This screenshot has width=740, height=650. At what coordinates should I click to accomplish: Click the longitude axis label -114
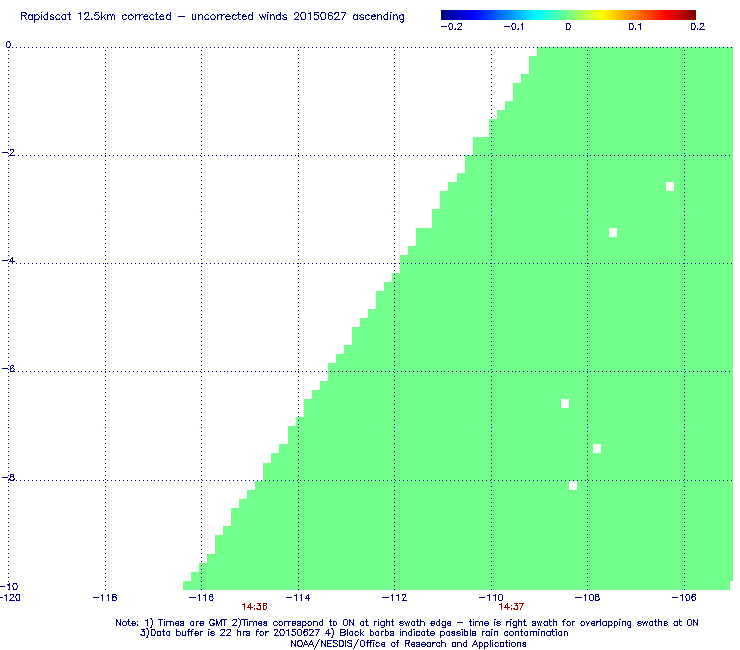298,598
